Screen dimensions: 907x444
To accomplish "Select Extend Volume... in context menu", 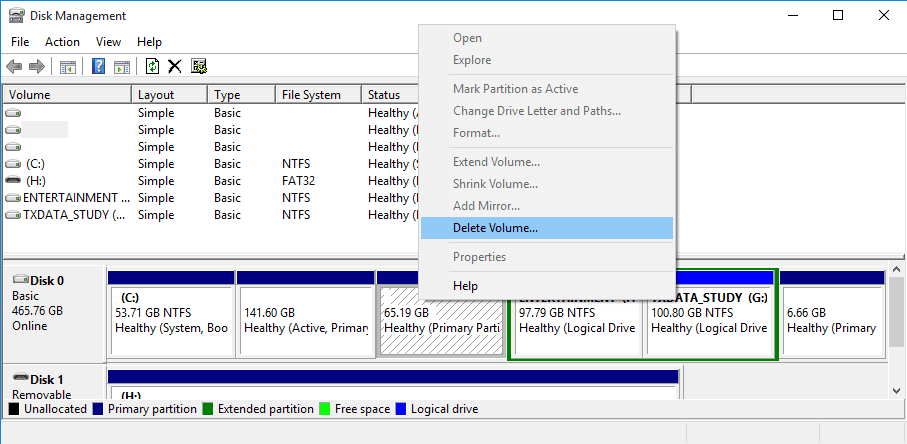I will point(547,162).
